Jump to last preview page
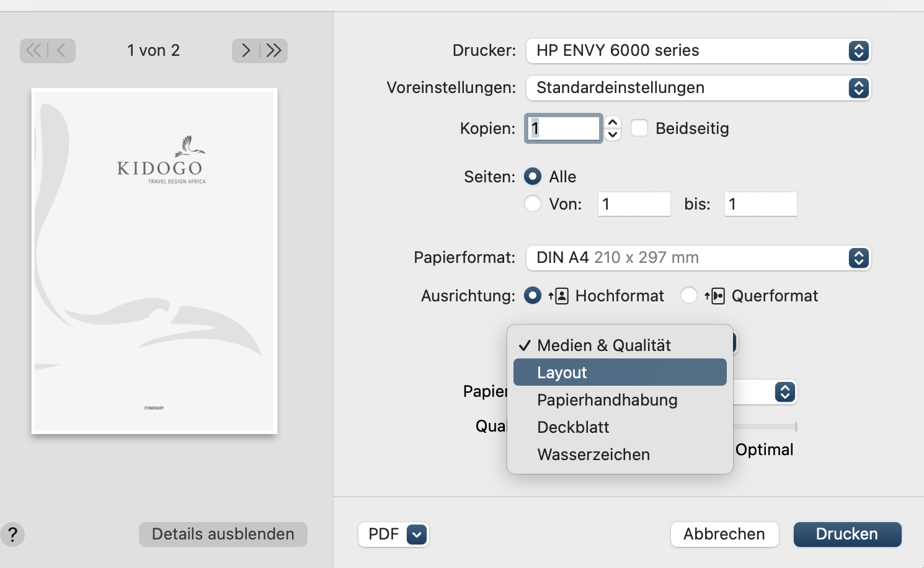 point(274,51)
